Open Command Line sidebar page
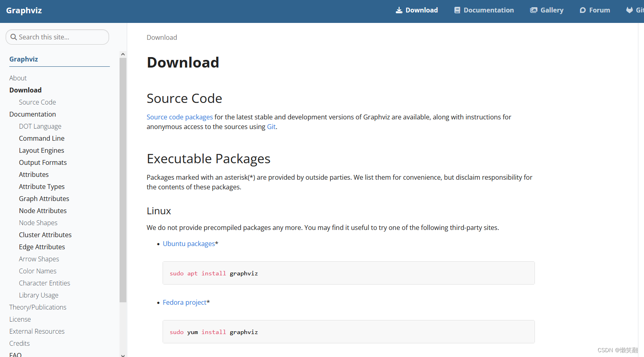The image size is (644, 357). click(42, 138)
